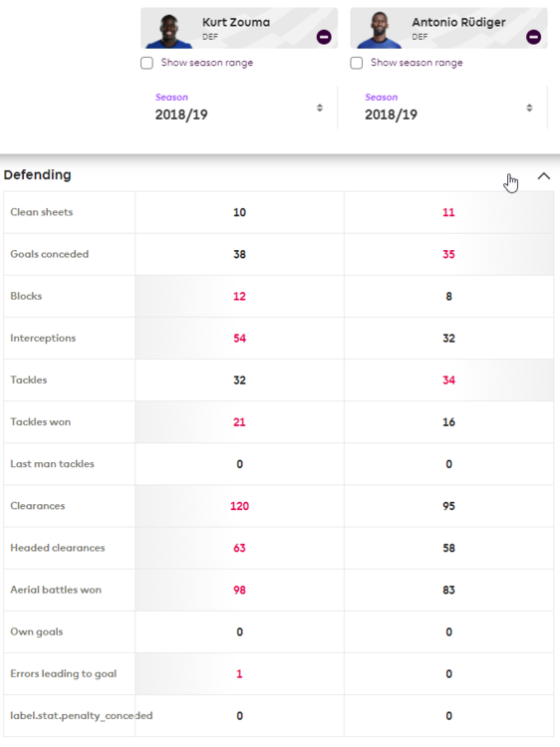Image resolution: width=560 pixels, height=747 pixels.
Task: Remove Antonio Rüdiger from comparison
Action: pyautogui.click(x=534, y=37)
